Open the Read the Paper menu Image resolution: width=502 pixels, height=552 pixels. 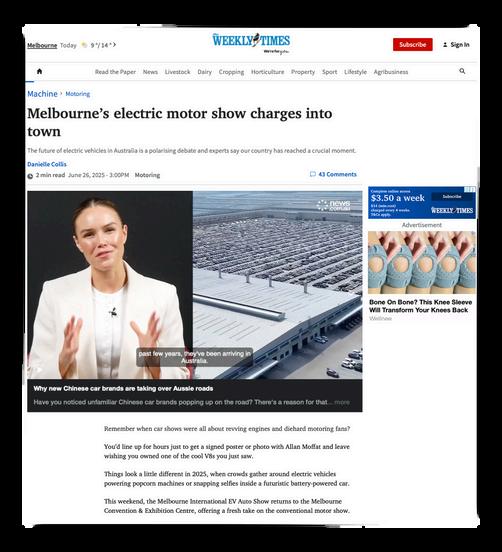[x=115, y=72]
